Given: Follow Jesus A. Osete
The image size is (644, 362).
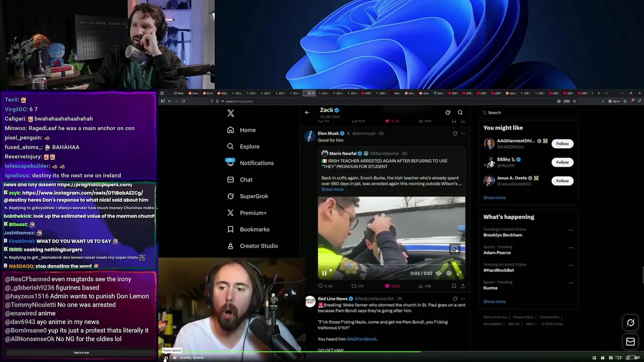Looking at the screenshot, I should 562,181.
